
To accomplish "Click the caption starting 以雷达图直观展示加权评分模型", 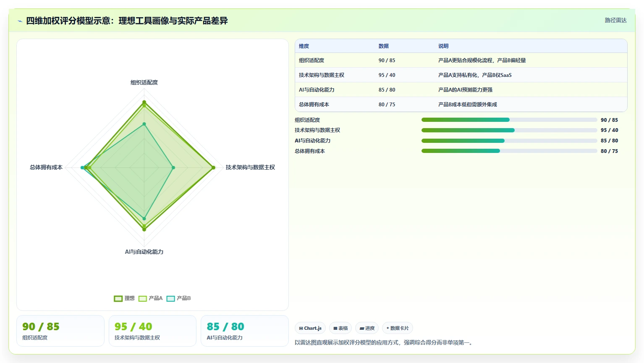I will tap(385, 343).
